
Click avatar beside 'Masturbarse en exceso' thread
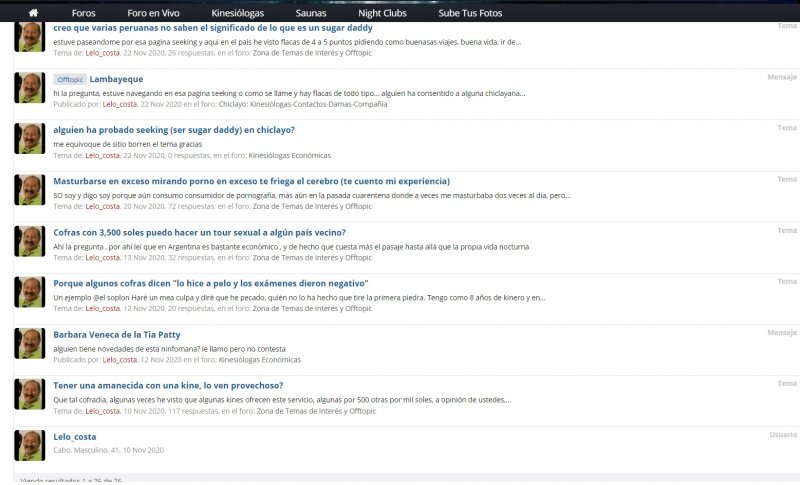[30, 190]
